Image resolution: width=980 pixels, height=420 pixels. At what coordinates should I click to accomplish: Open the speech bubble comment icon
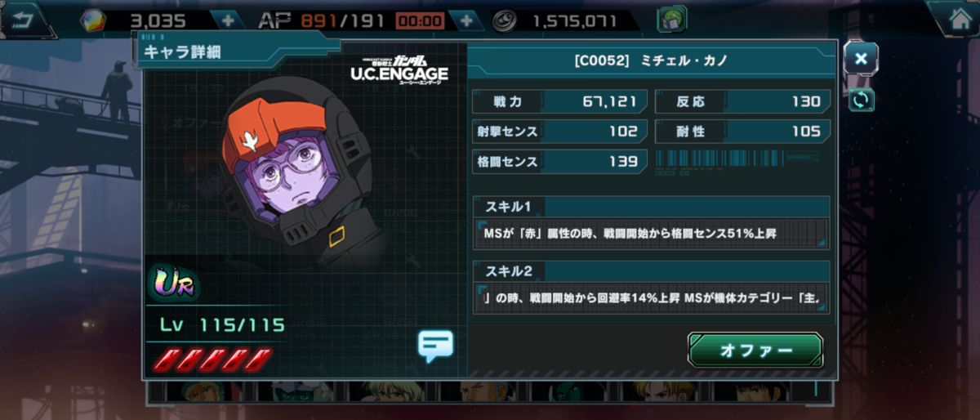435,345
